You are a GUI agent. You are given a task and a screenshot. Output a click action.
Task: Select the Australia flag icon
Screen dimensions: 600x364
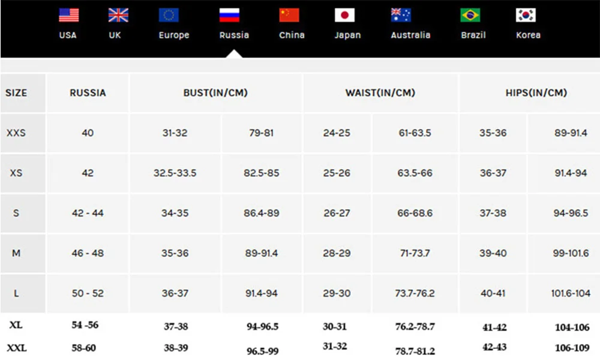tap(401, 16)
